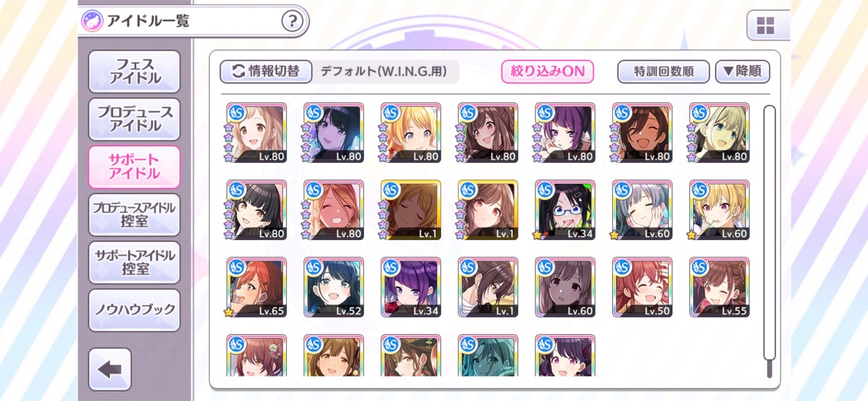
Task: Open the 特訓回数順 sort order dropdown
Action: 664,71
